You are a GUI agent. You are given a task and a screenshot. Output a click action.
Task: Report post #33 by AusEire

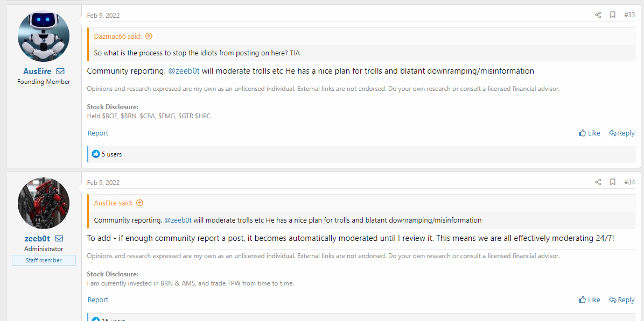[98, 133]
